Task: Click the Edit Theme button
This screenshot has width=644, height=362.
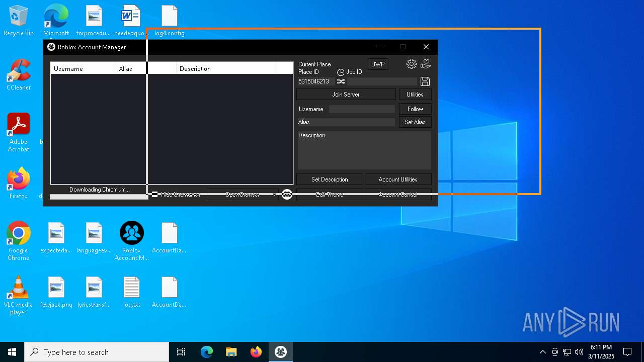Action: click(330, 195)
